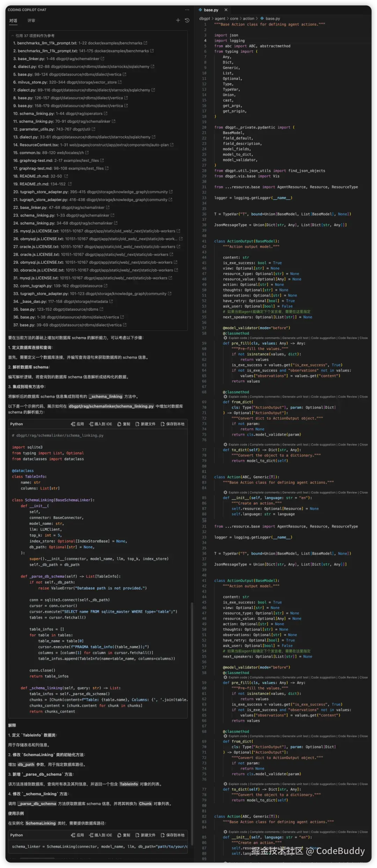Open the core breadcrumb segment
Viewport: 377px width, 868px height.
[x=234, y=19]
